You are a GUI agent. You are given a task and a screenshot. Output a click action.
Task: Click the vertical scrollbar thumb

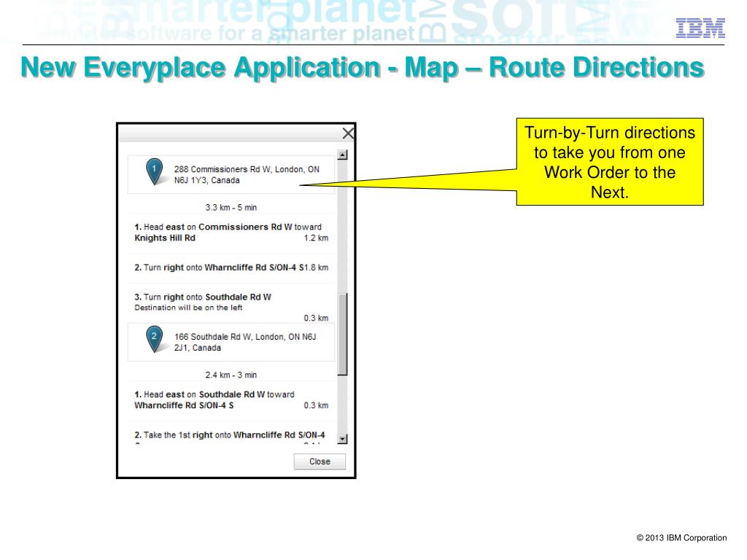tap(342, 334)
